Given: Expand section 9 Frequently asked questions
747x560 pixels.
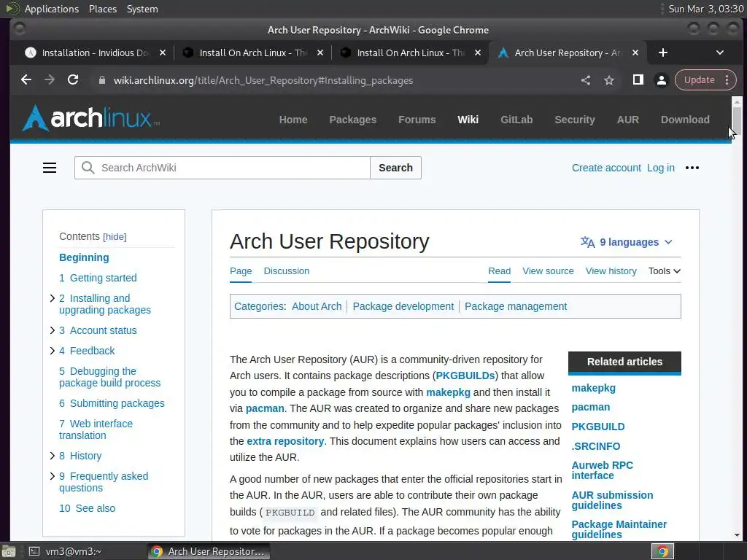Looking at the screenshot, I should click(x=53, y=476).
